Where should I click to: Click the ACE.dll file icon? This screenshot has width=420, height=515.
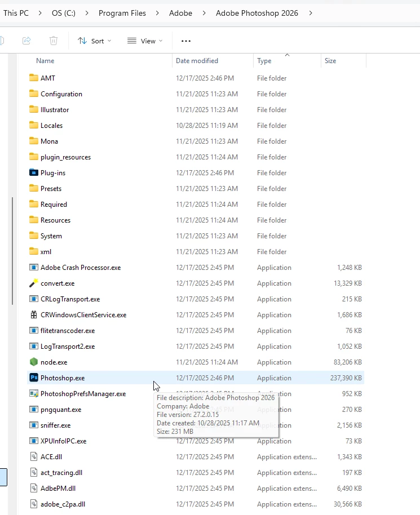coord(34,456)
